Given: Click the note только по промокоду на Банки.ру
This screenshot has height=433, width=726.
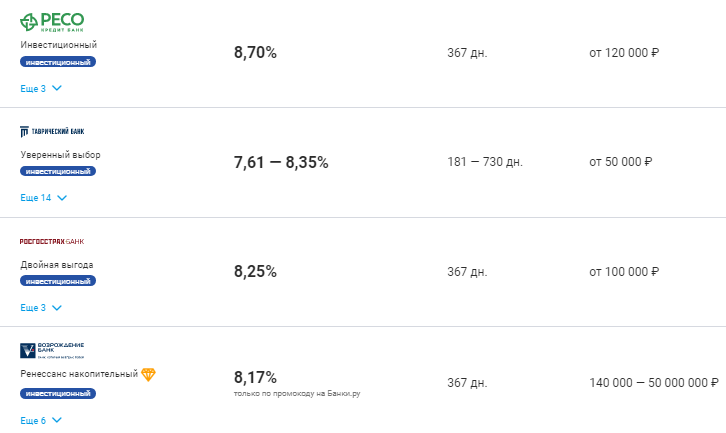Looking at the screenshot, I should pyautogui.click(x=297, y=394).
